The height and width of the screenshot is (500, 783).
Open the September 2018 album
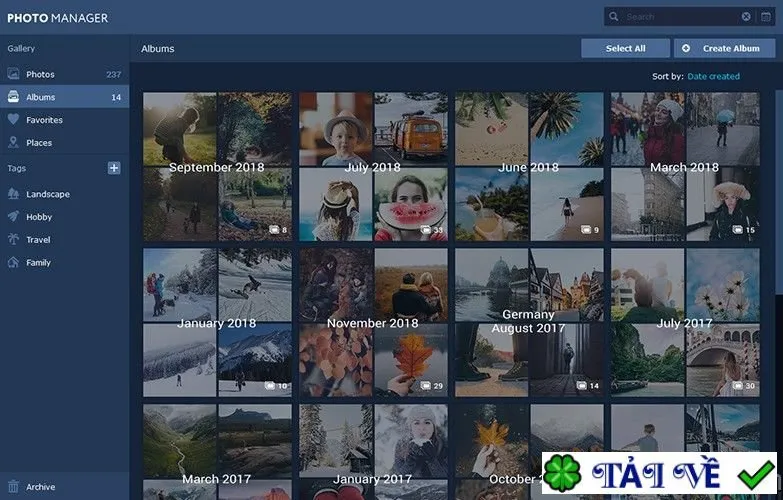pos(217,166)
